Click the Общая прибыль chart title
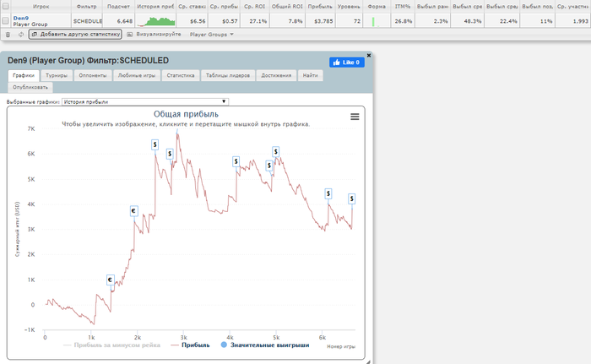Image resolution: width=591 pixels, height=364 pixels. pyautogui.click(x=186, y=114)
